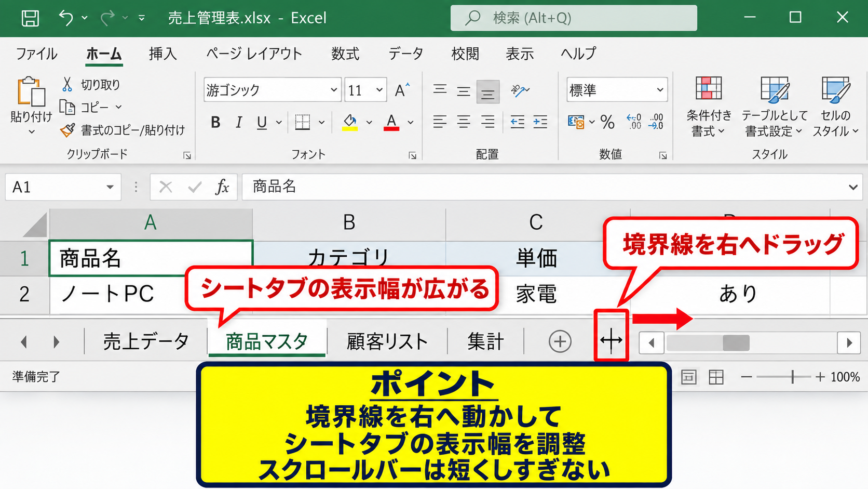The width and height of the screenshot is (868, 489).
Task: Click the percent style icon
Action: (607, 122)
